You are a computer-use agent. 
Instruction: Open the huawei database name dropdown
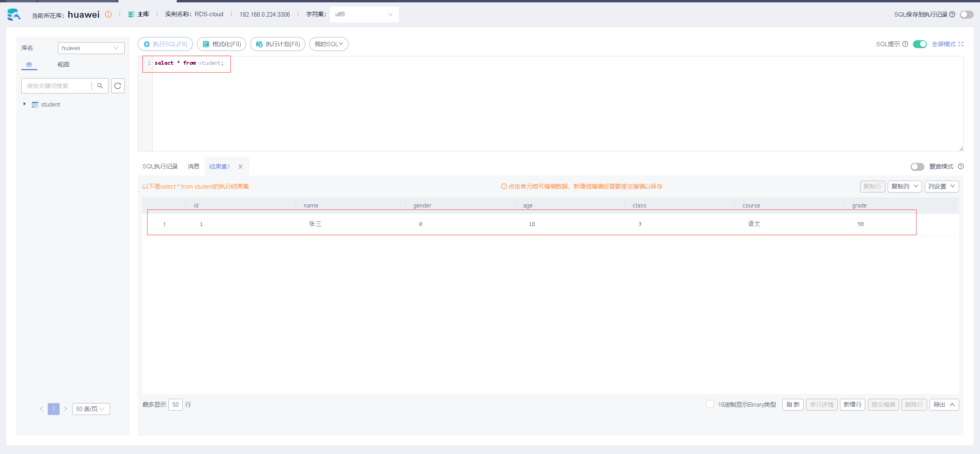click(x=91, y=48)
